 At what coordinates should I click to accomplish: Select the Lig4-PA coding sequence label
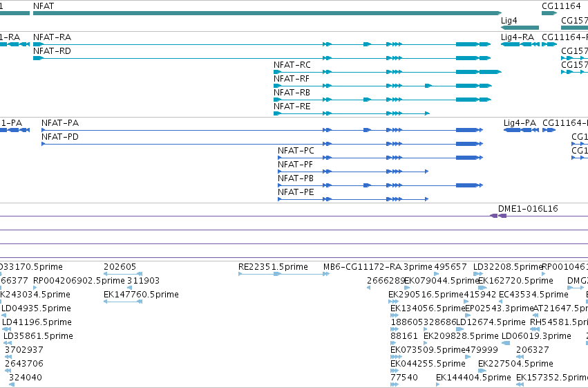click(520, 123)
